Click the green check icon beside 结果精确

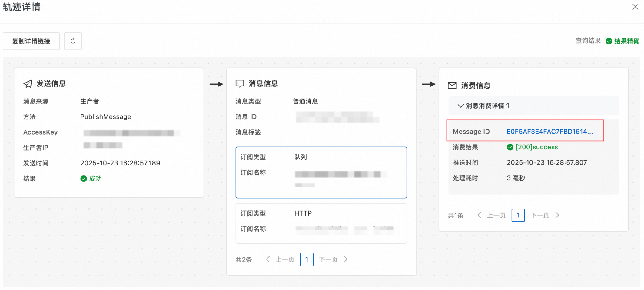[609, 41]
